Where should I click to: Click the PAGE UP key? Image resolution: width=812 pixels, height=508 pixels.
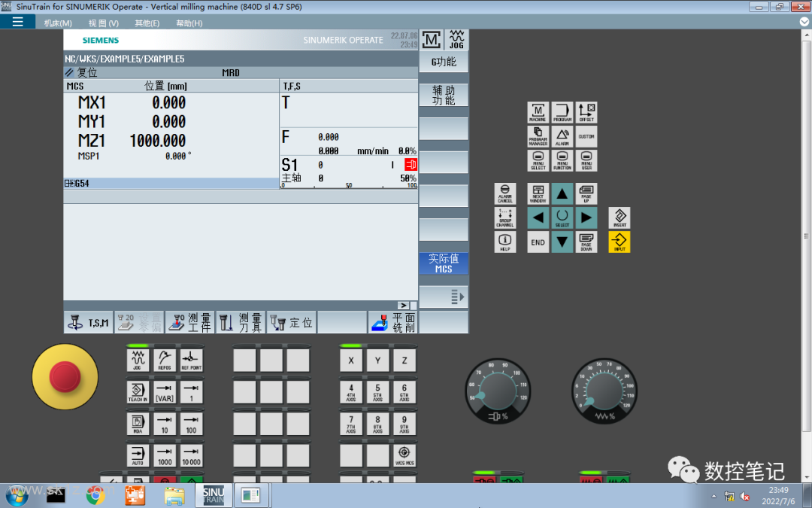point(586,193)
